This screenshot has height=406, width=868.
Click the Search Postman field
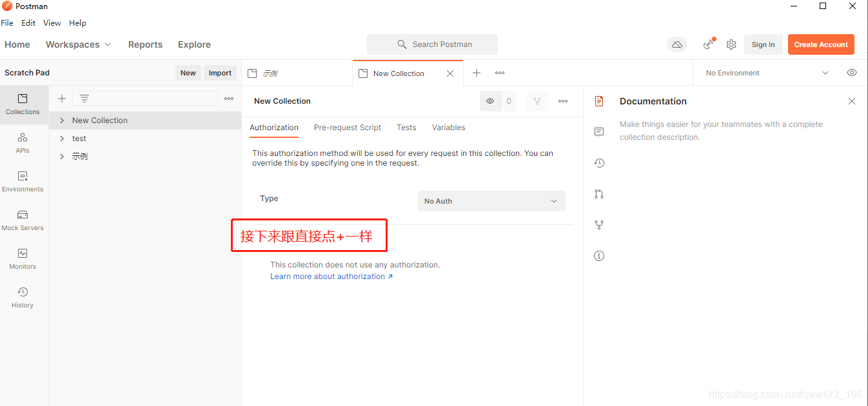tap(432, 44)
